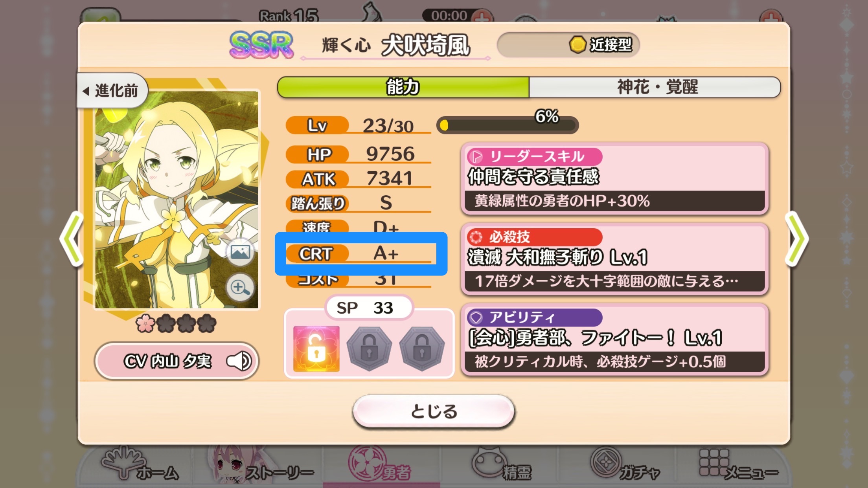Select the highlighted CRT stat row

click(361, 253)
